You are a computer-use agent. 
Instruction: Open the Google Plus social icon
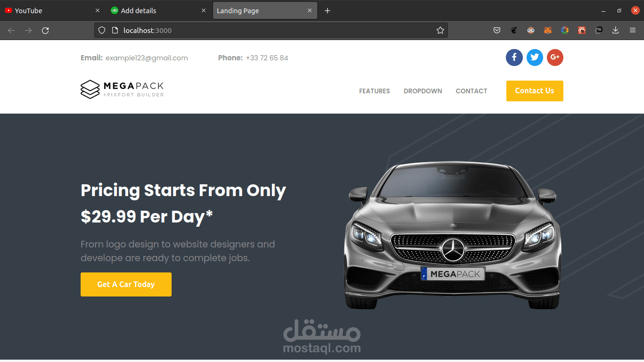pyautogui.click(x=555, y=58)
